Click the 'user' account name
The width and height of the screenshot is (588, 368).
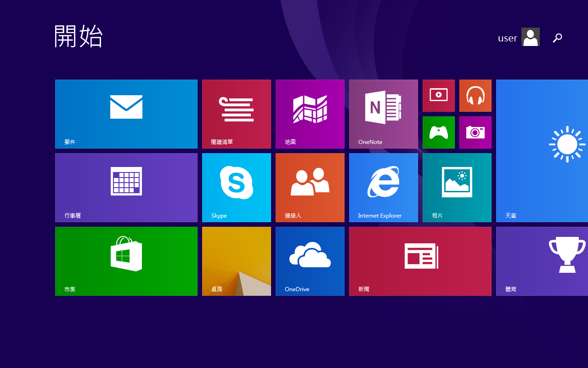(x=508, y=38)
